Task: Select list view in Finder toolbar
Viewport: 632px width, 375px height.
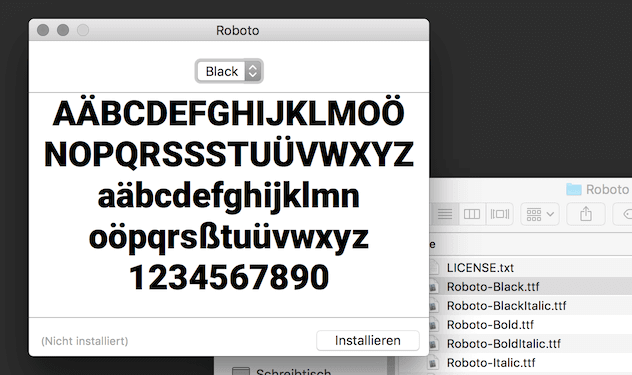Action: click(445, 214)
